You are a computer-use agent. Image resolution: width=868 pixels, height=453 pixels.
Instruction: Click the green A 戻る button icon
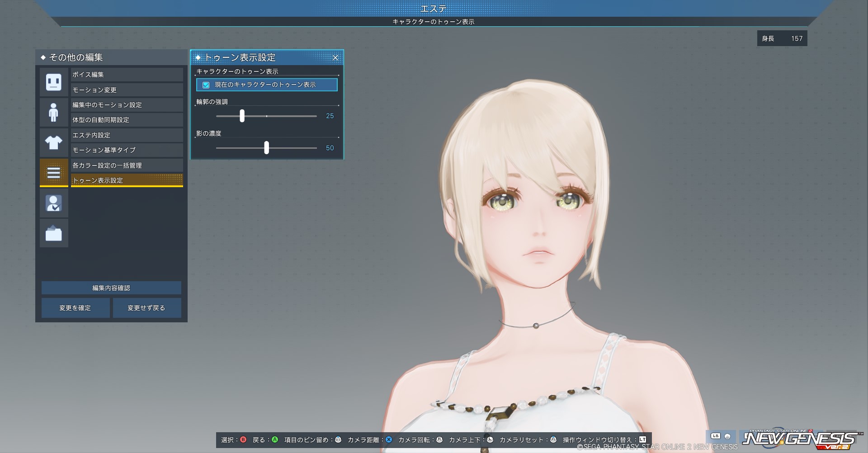(x=275, y=439)
